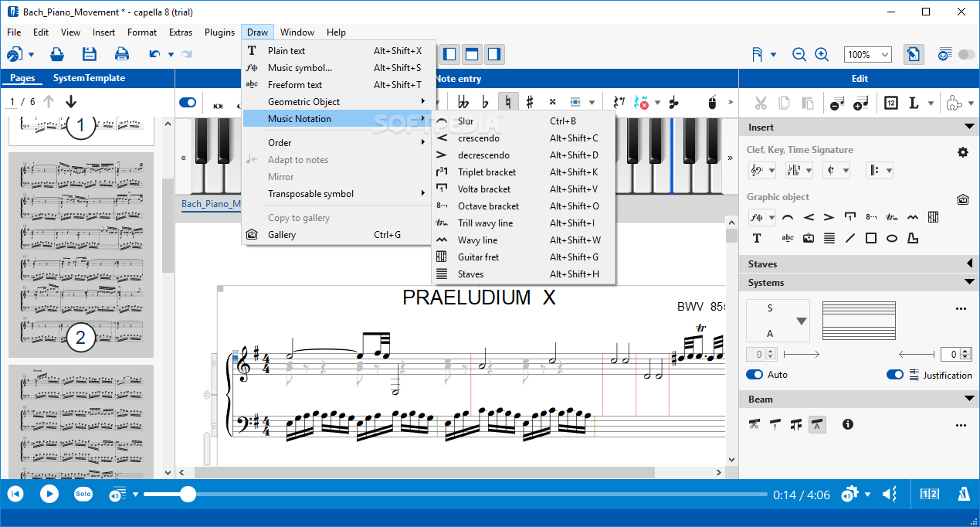980x527 pixels.
Task: Choose Trill wavy line from the Music Notation submenu
Action: [x=487, y=223]
